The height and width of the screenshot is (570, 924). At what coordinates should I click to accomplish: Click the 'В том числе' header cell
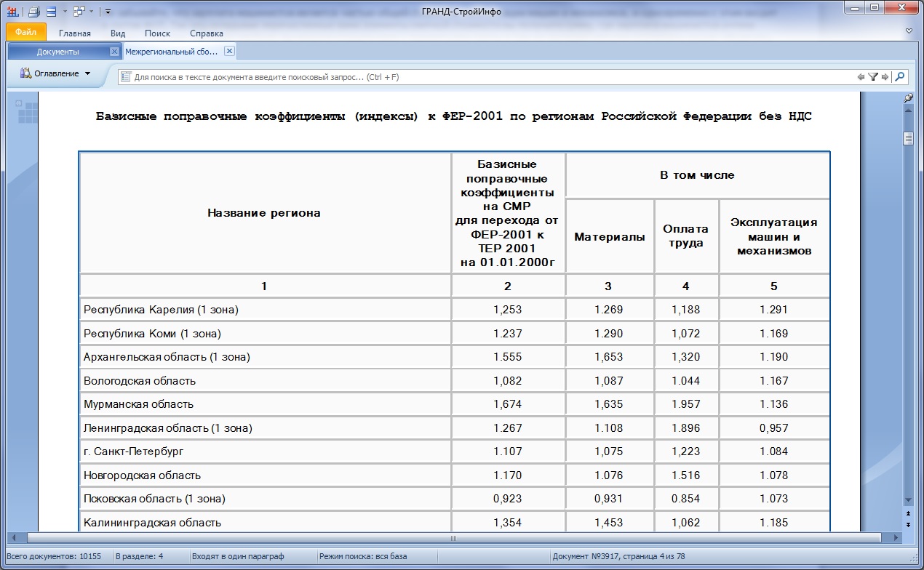coord(697,175)
